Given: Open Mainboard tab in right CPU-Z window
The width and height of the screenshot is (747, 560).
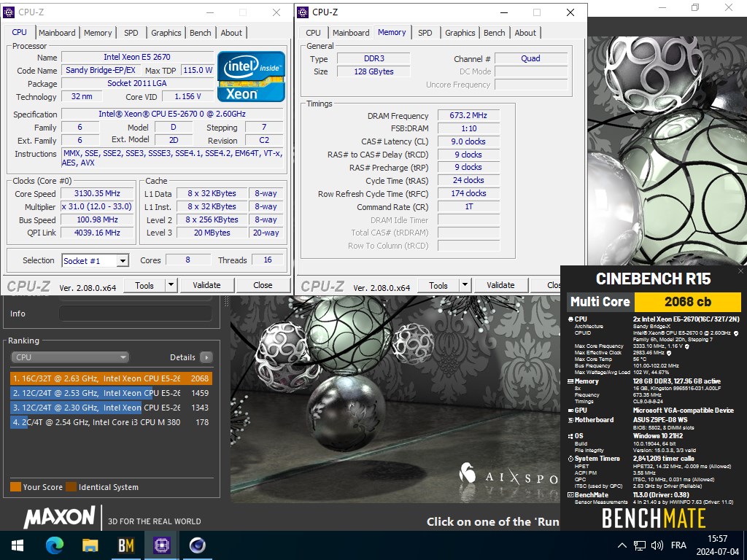Looking at the screenshot, I should (x=351, y=33).
